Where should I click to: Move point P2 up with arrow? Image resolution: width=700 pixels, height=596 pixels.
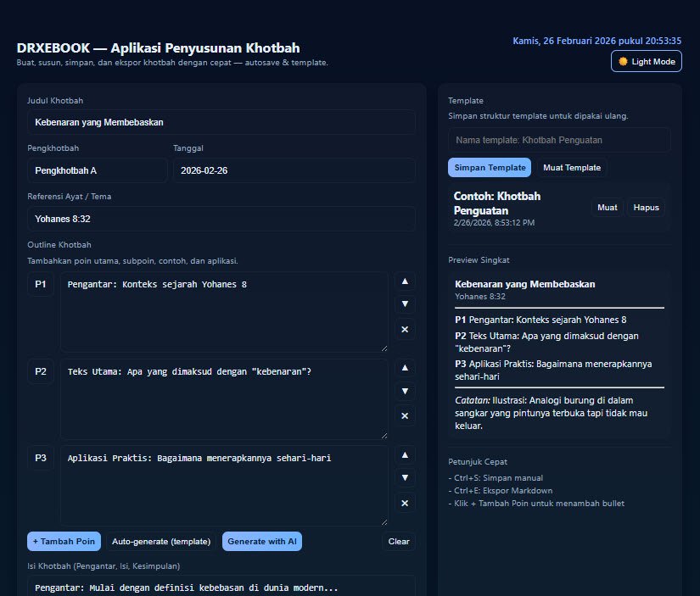tap(405, 368)
